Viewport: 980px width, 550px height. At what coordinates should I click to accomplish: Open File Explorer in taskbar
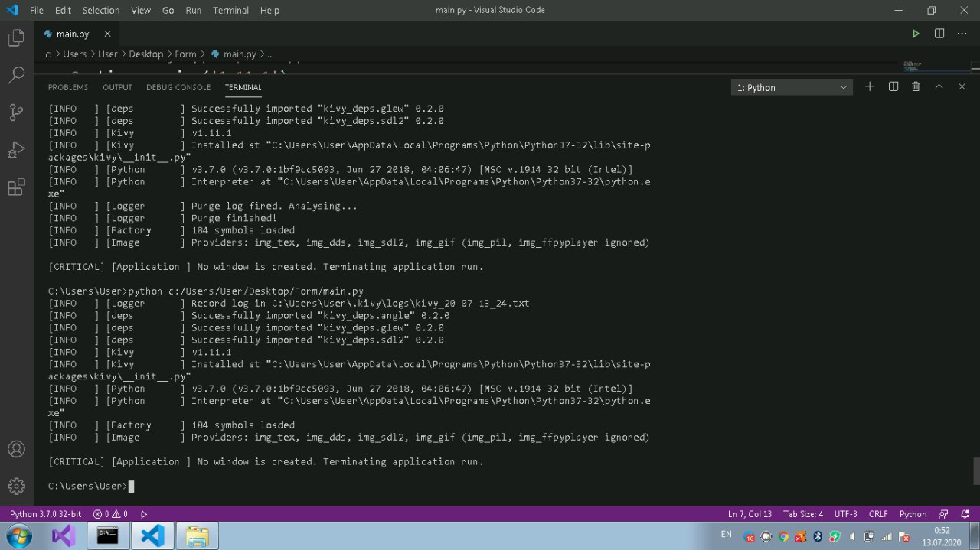point(198,535)
